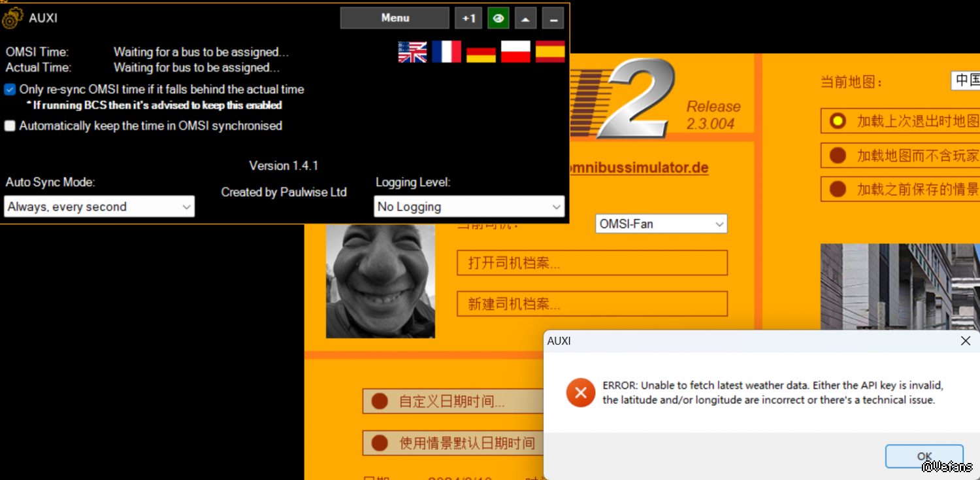This screenshot has width=980, height=480.
Task: Open the OMSI-Fan driver dropdown
Action: pos(661,224)
